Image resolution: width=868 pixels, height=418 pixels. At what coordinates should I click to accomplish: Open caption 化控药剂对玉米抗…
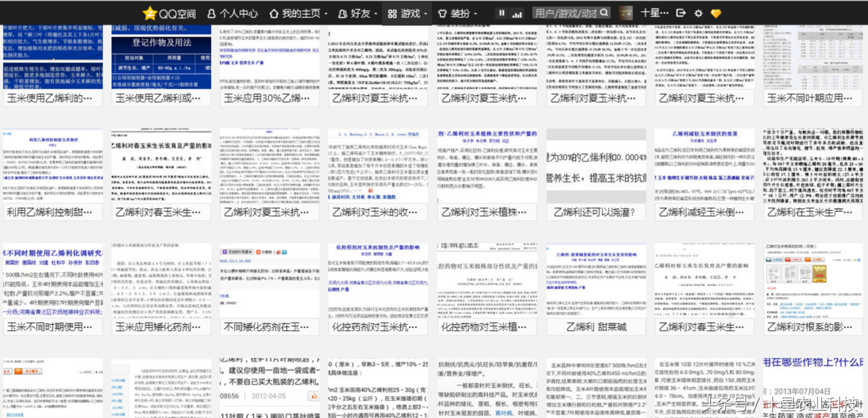click(375, 327)
